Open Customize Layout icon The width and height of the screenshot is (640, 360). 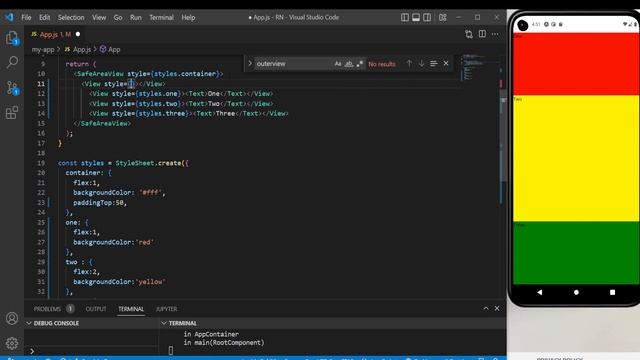442,17
